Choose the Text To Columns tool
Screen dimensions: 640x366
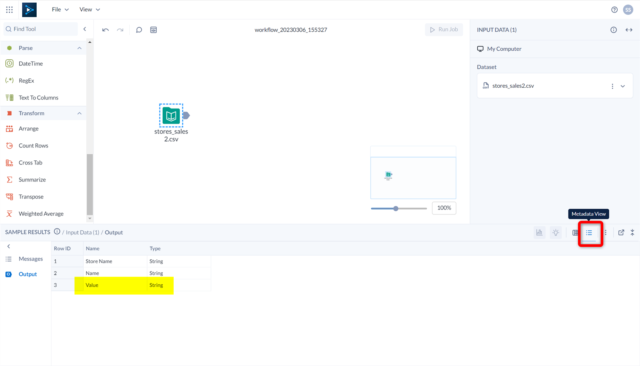[38, 98]
